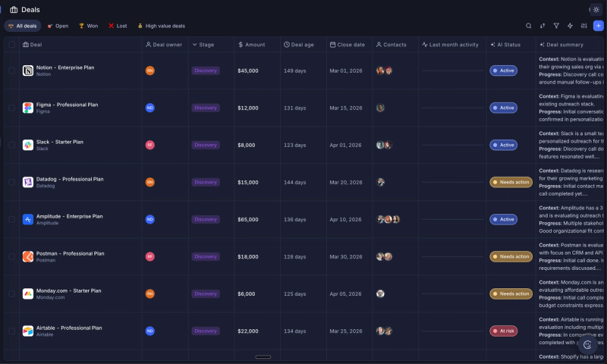Viewport: 607px width, 364px height.
Task: Open the sort arrows icon
Action: coord(543,26)
